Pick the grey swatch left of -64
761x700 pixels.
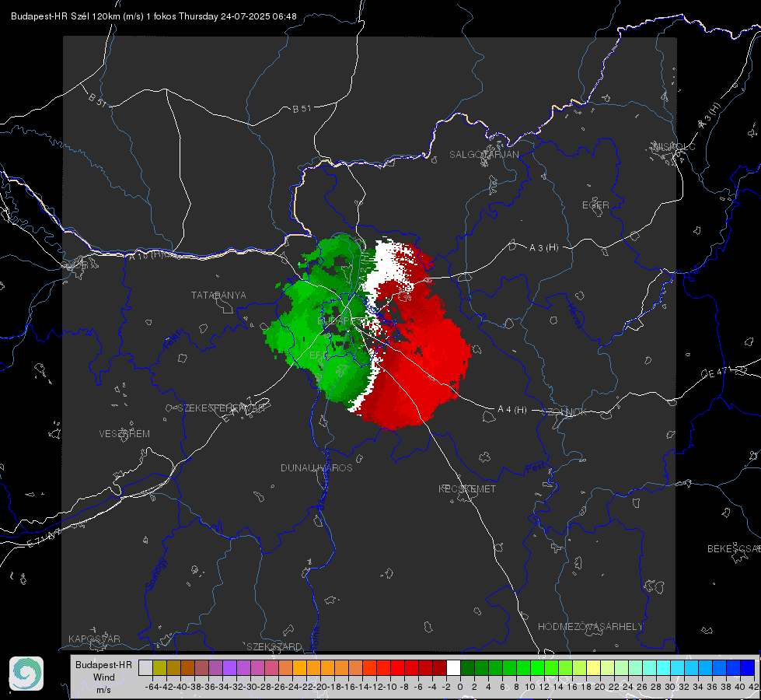[x=145, y=667]
